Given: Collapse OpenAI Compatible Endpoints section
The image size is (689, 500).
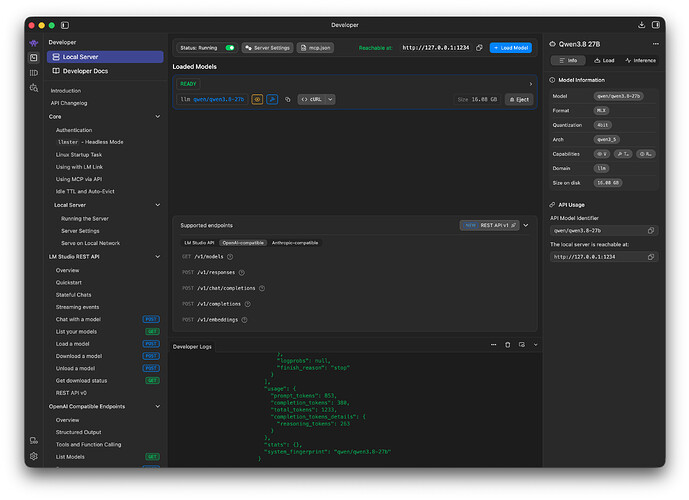Looking at the screenshot, I should (158, 407).
